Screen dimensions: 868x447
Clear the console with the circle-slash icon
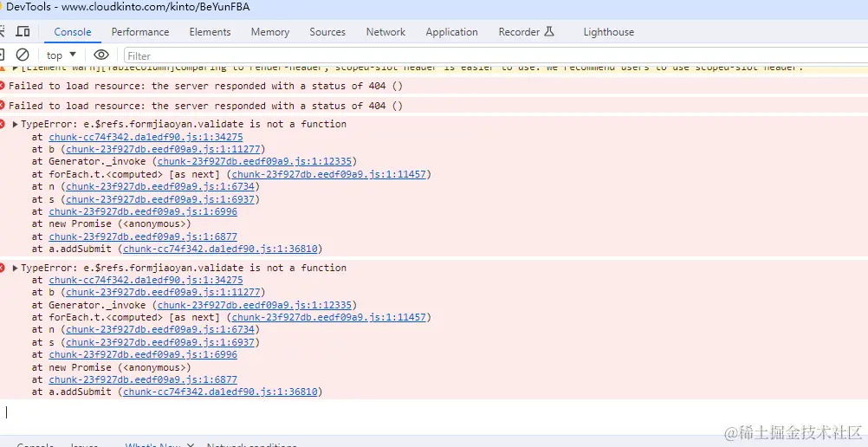tap(23, 55)
